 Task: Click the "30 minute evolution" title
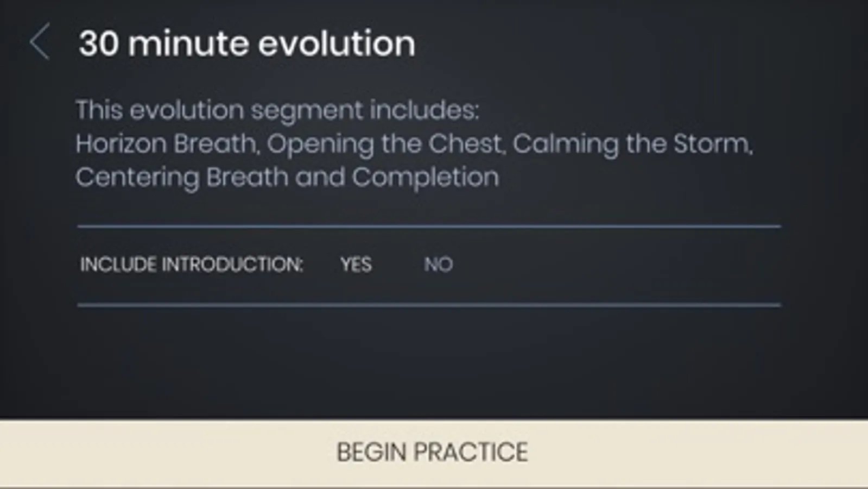click(x=247, y=43)
